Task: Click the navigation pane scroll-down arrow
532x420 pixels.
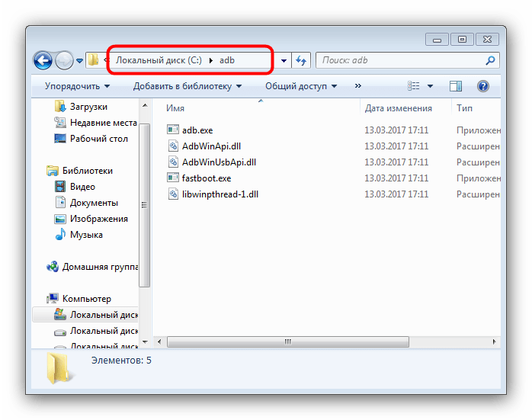Action: (145, 341)
